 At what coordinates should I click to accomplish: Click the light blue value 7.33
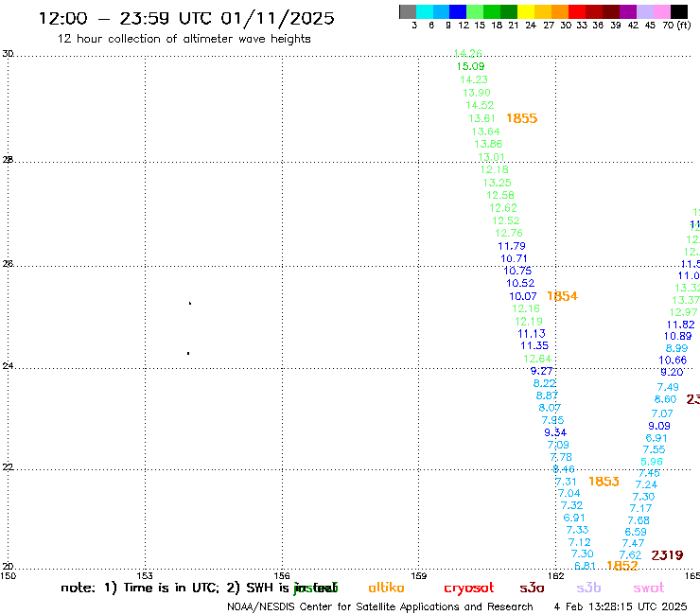tap(577, 530)
